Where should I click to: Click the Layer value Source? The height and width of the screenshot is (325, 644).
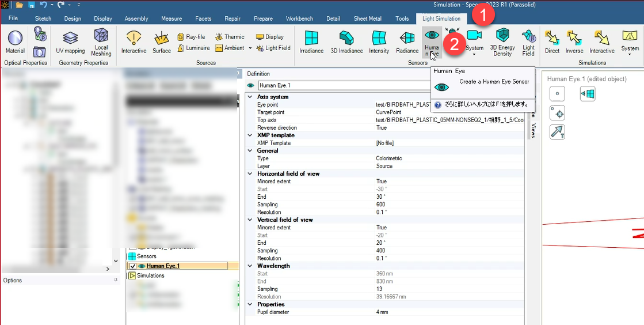point(384,166)
